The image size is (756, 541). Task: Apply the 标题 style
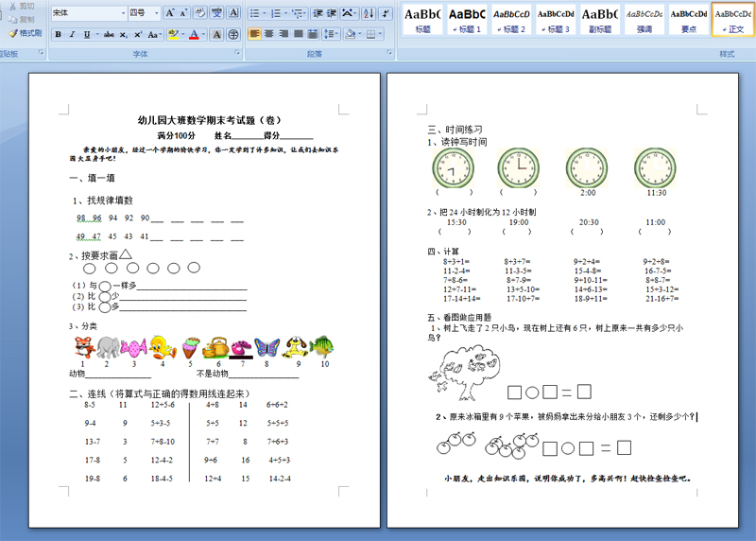point(422,20)
